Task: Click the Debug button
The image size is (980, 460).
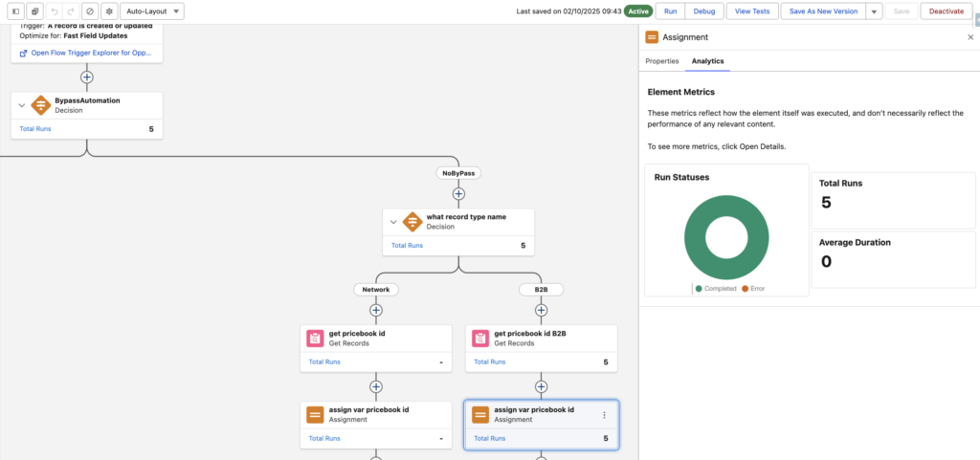Action: coord(703,11)
